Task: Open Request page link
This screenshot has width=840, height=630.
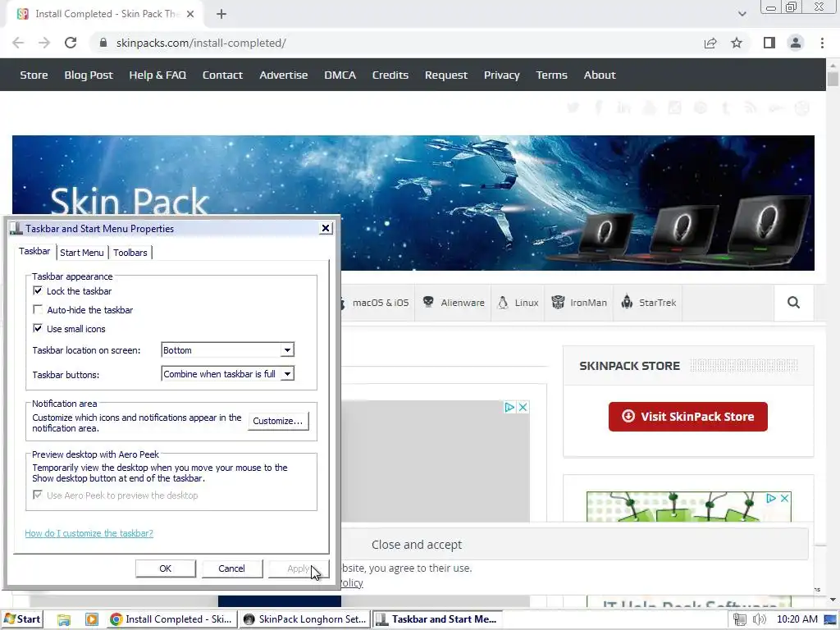Action: pyautogui.click(x=445, y=75)
